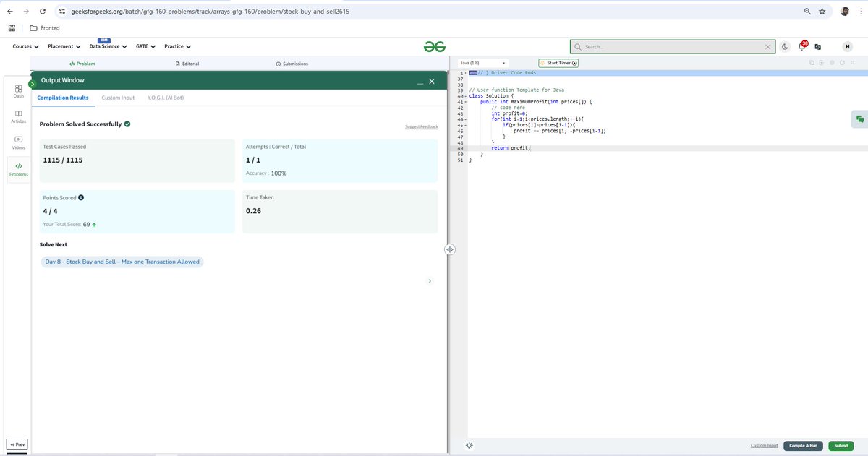Open the Java (1.8) language dropdown
This screenshot has height=456, width=868.
(483, 63)
